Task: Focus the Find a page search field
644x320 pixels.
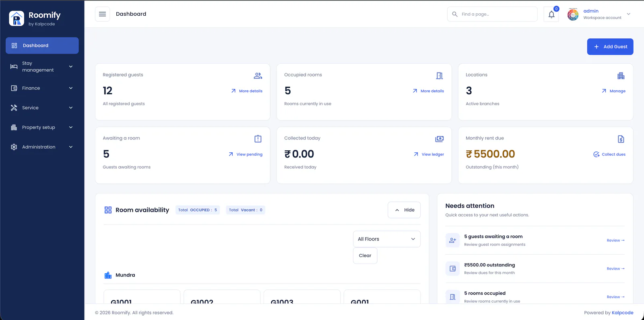Action: (492, 14)
